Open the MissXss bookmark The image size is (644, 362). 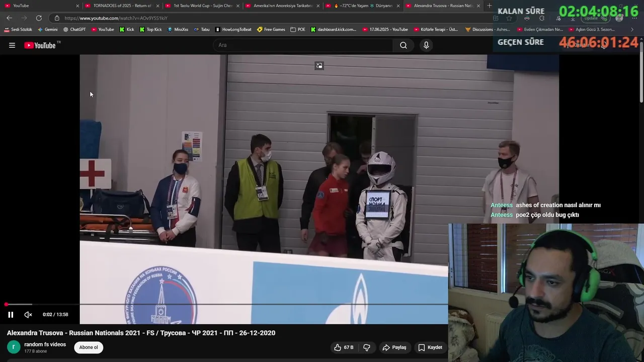(x=178, y=30)
